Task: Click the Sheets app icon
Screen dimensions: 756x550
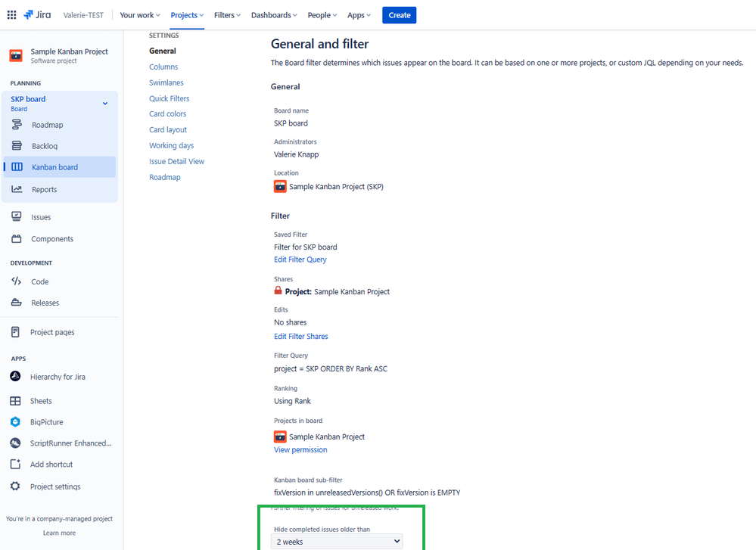Action: (15, 400)
